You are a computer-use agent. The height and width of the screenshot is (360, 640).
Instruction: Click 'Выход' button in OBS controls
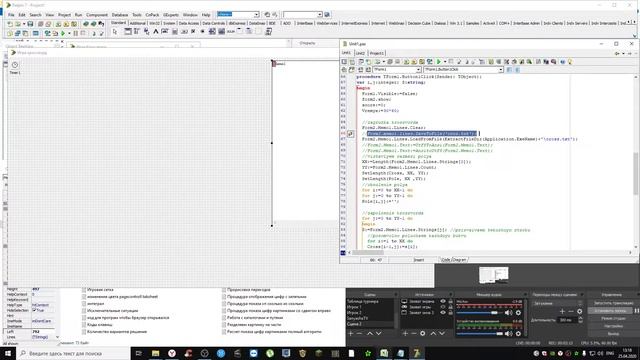tap(613, 334)
